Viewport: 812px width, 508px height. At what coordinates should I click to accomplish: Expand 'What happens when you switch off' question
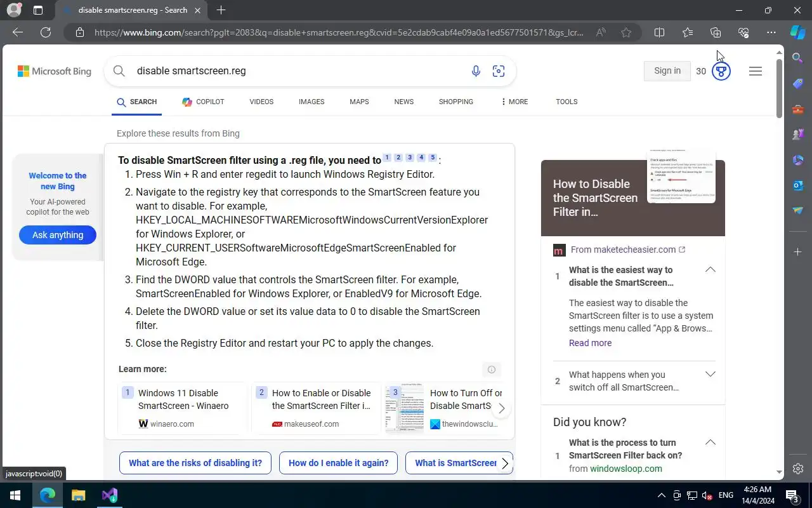[710, 374]
